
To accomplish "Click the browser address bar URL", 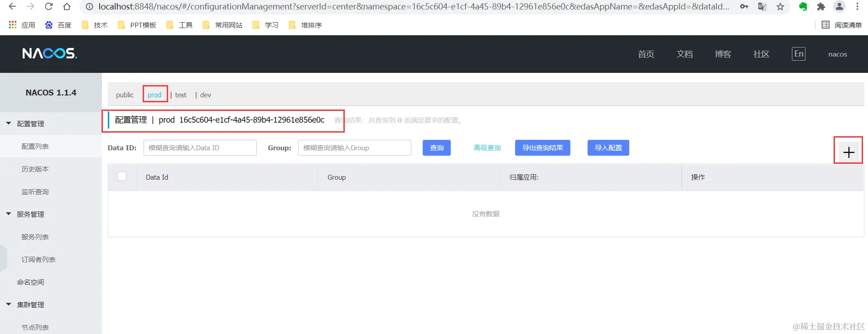I will (414, 6).
